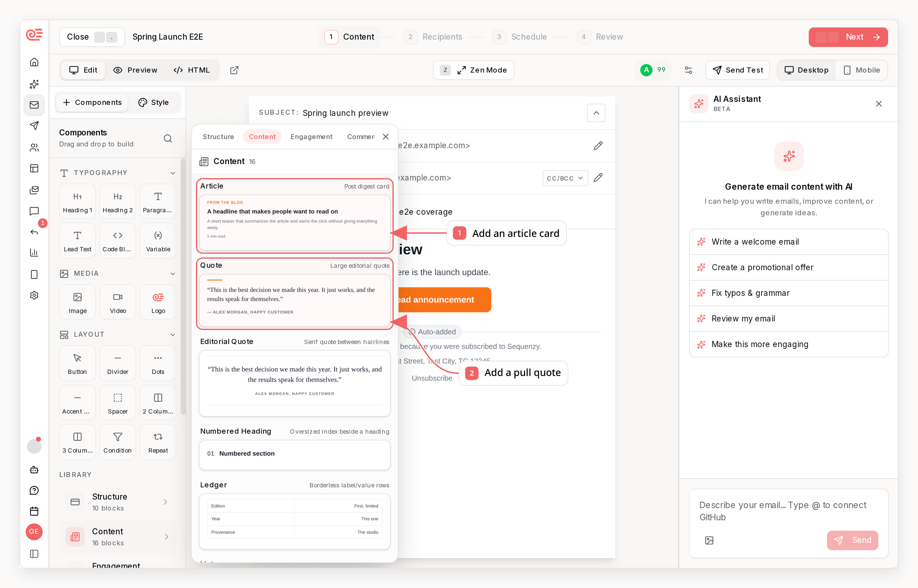Open the analytics bar chart sidebar icon

click(34, 253)
